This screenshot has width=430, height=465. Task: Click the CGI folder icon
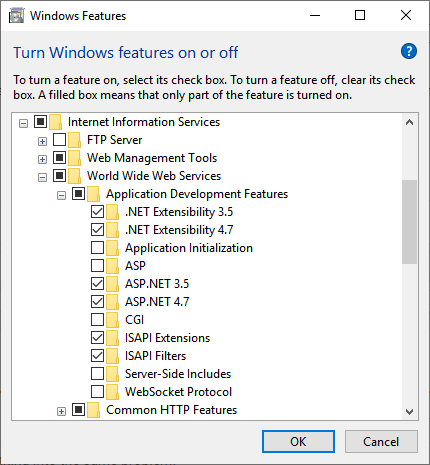pos(113,320)
